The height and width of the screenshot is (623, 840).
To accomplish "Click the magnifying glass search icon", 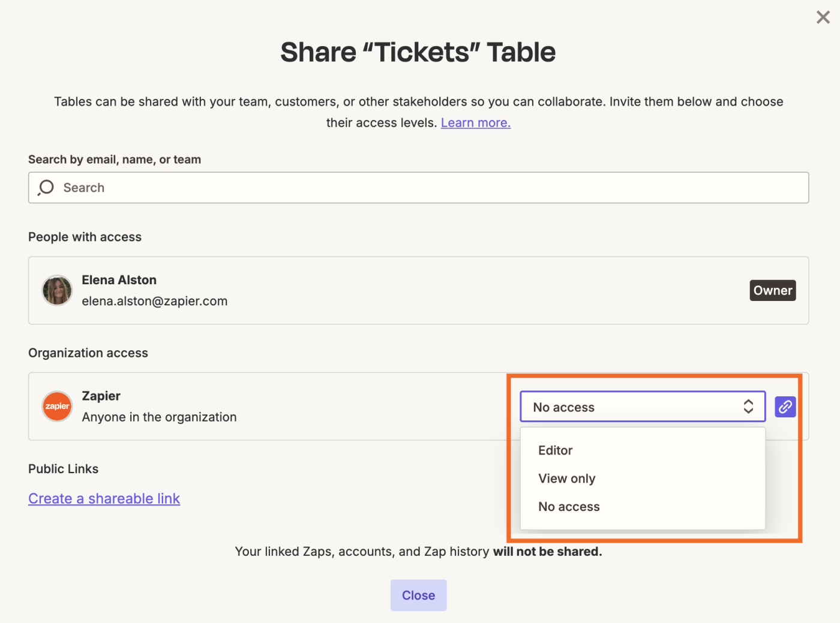I will coord(46,188).
